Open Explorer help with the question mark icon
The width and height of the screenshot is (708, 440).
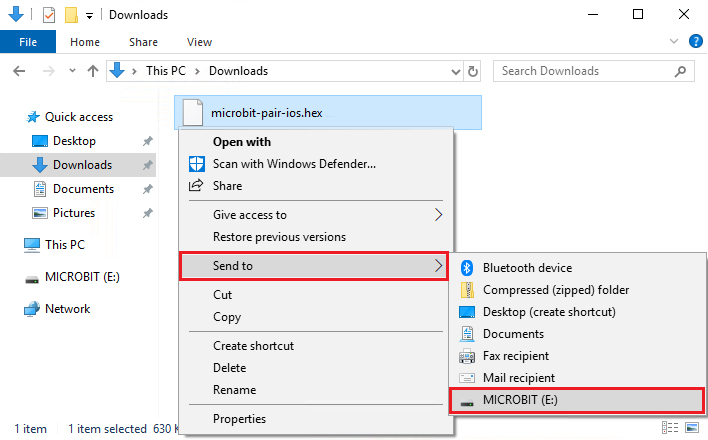pos(695,42)
